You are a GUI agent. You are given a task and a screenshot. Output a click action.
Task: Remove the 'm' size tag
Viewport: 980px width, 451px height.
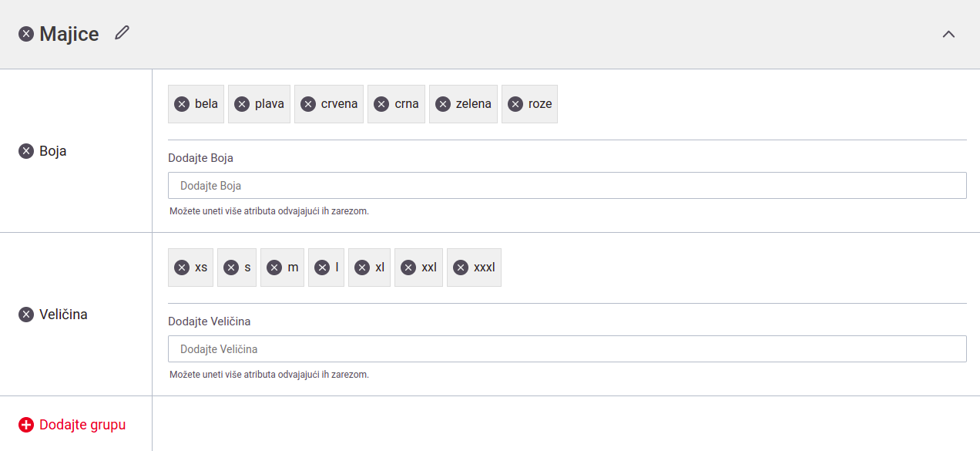tap(274, 268)
